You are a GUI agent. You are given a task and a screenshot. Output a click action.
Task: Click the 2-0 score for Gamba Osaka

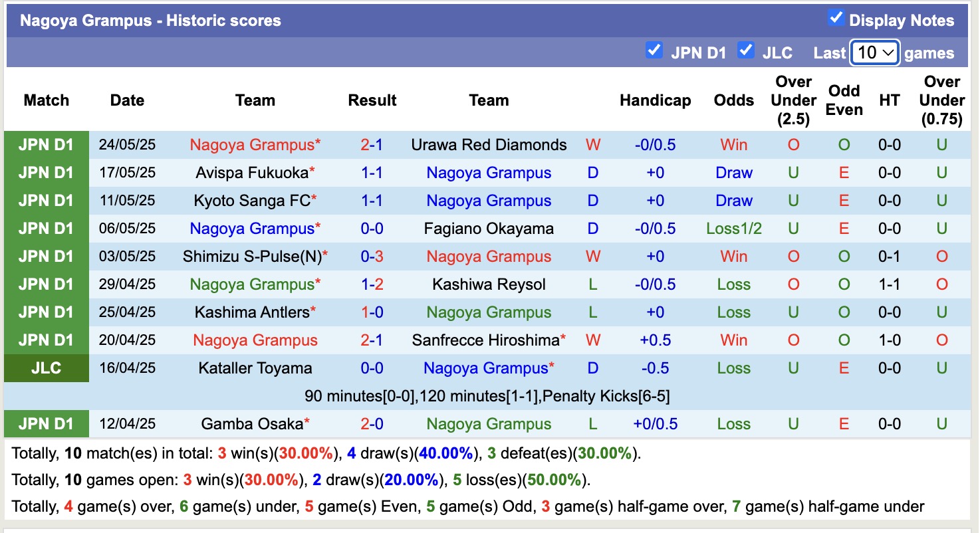(x=372, y=424)
